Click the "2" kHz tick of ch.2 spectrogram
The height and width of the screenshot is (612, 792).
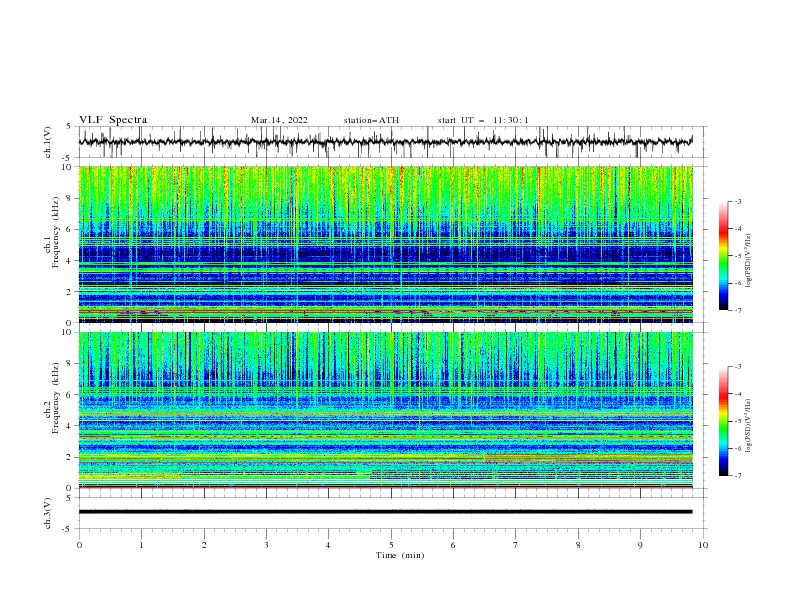69,457
